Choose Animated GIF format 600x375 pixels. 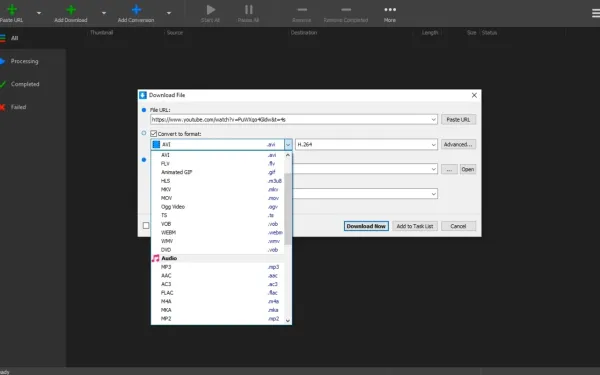[218, 172]
